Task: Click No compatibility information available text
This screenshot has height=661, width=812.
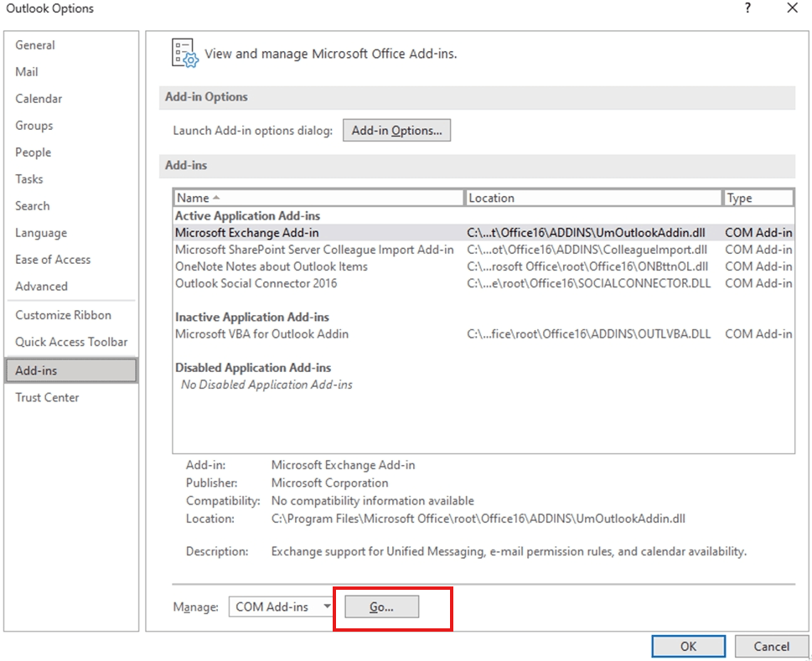Action: click(x=372, y=501)
